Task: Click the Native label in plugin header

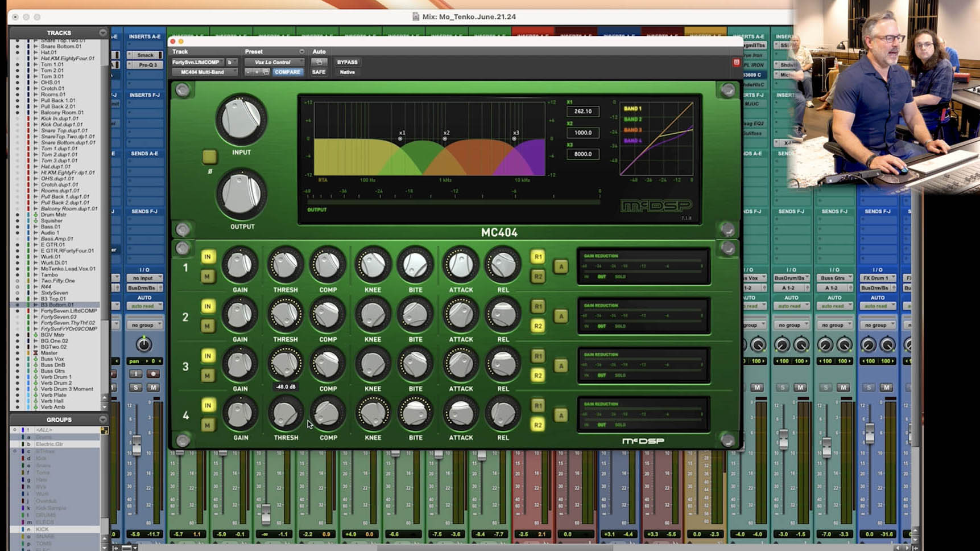Action: tap(347, 72)
